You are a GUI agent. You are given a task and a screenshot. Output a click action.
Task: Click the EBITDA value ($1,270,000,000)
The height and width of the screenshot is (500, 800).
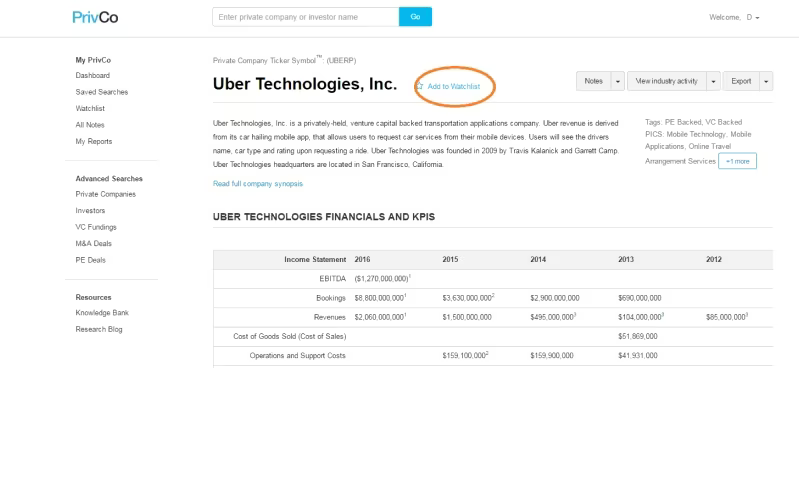tap(382, 279)
